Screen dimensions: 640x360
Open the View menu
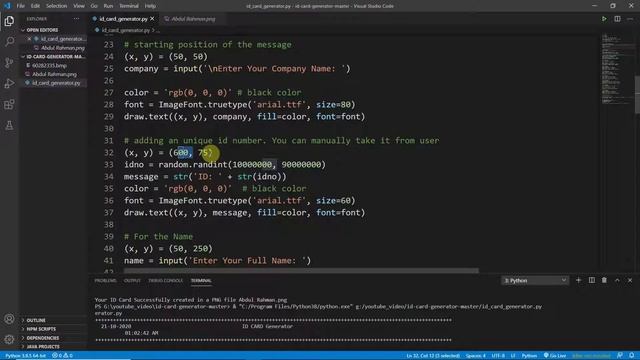(79, 6)
